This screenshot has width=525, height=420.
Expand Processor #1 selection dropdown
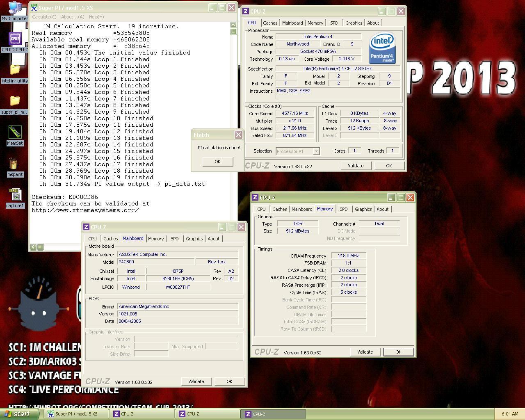(316, 151)
